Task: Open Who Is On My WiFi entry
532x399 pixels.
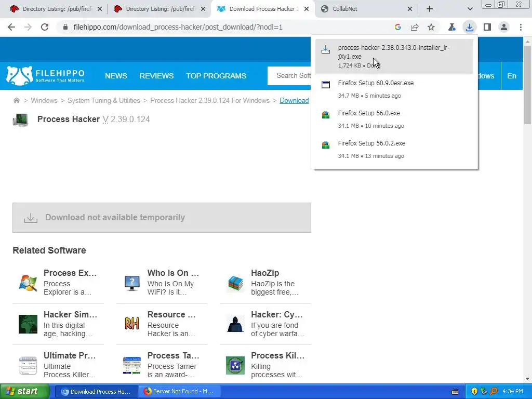Action: pos(162,282)
